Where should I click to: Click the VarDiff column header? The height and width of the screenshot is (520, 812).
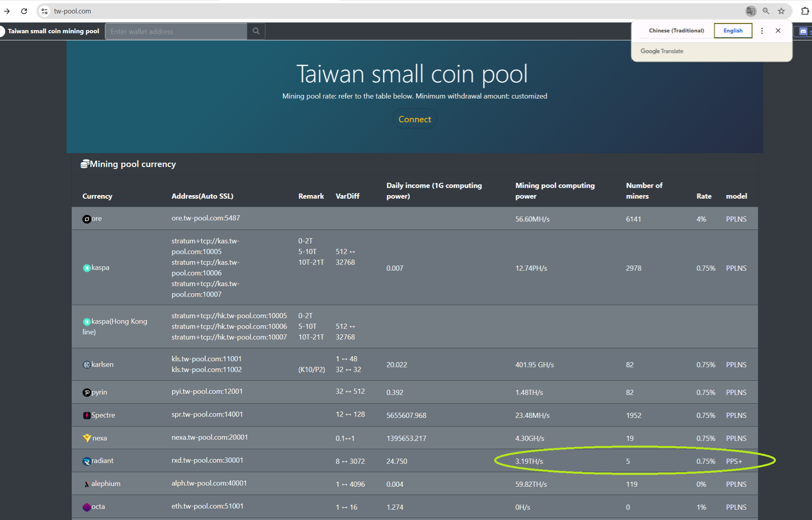[x=348, y=196]
